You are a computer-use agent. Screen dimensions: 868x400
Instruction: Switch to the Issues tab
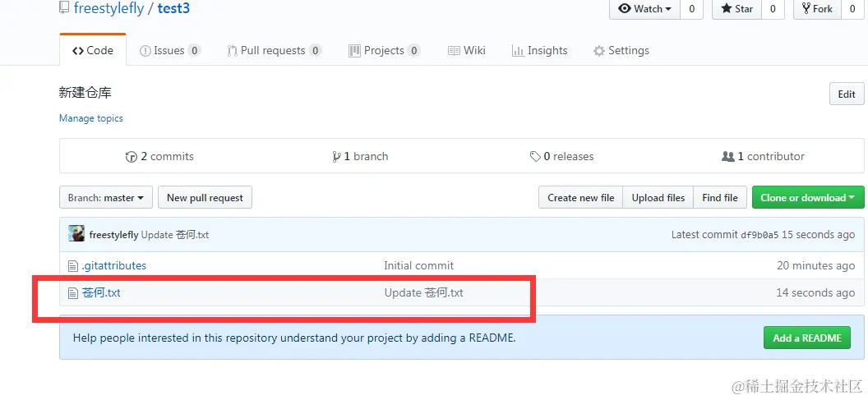170,50
